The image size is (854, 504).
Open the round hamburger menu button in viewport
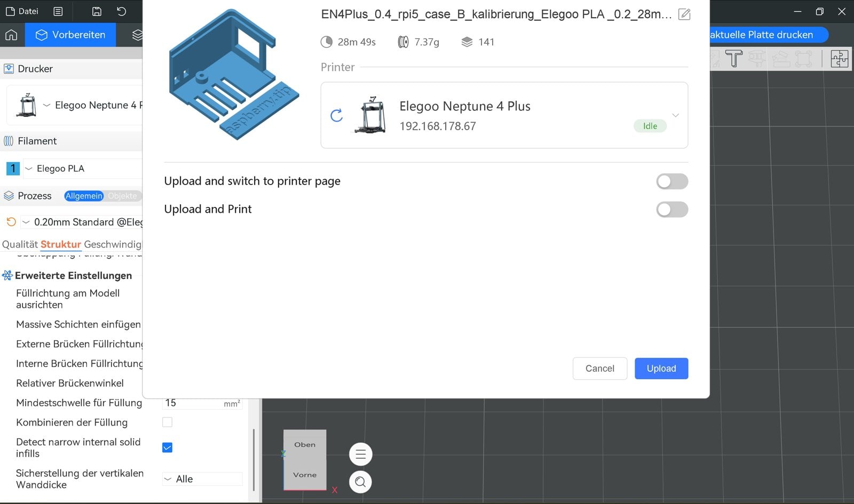(x=360, y=454)
